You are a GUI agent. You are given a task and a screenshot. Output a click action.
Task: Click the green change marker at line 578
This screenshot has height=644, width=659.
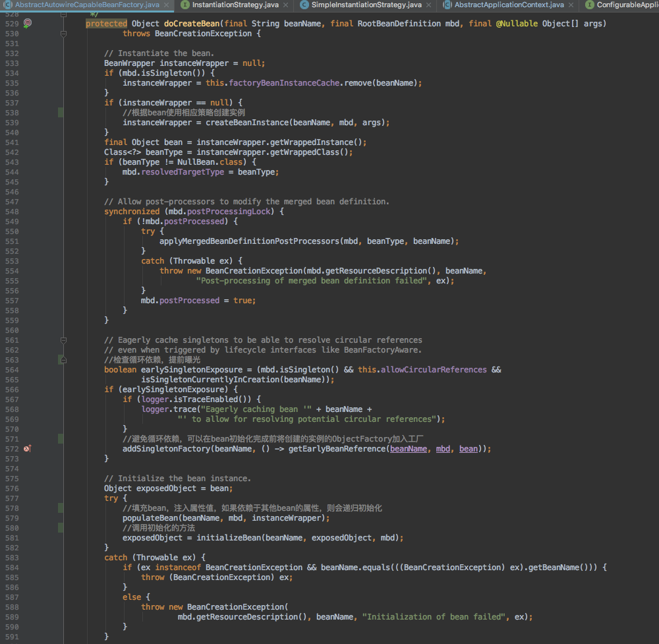[61, 508]
